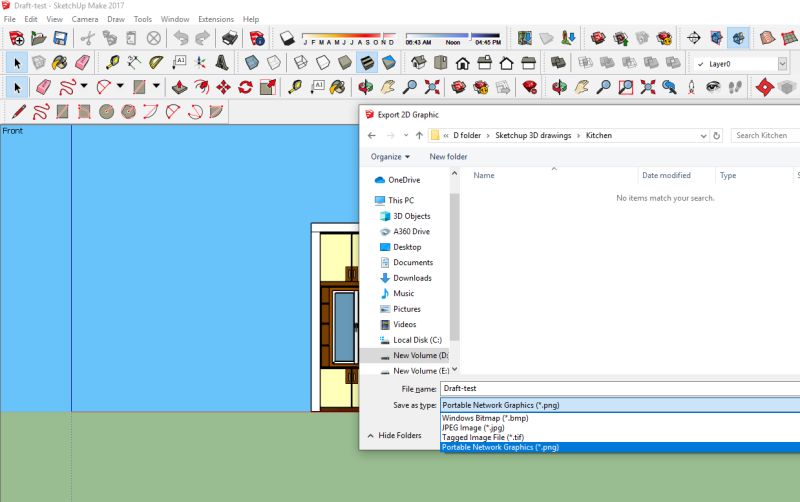The image size is (800, 502).
Task: Click the New model icon
Action: coord(16,38)
